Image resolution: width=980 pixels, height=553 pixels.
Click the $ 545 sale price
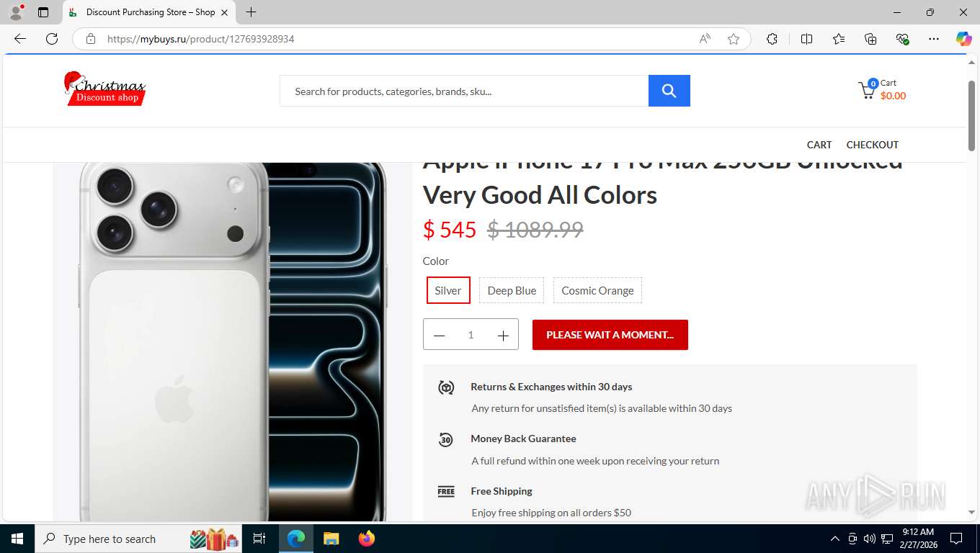[450, 230]
